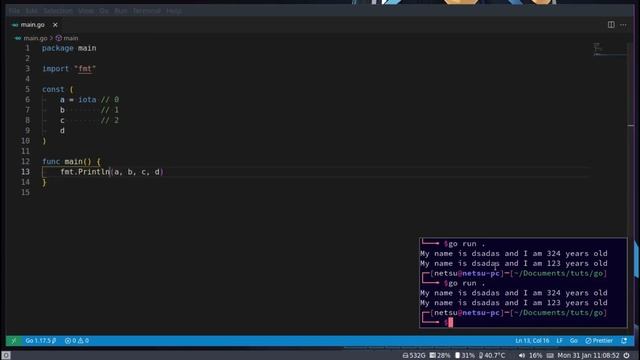Click 'package' keyword on line 1
The width and height of the screenshot is (640, 360).
58,48
